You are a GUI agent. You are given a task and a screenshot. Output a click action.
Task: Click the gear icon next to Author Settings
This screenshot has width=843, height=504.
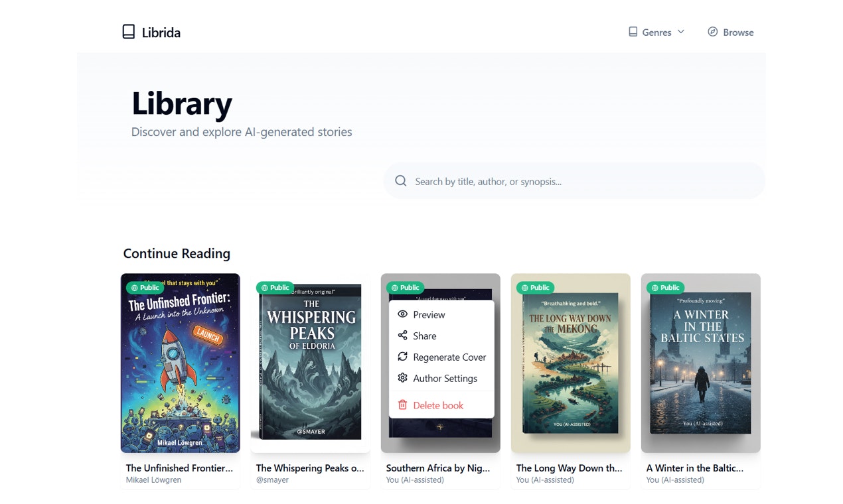tap(403, 378)
